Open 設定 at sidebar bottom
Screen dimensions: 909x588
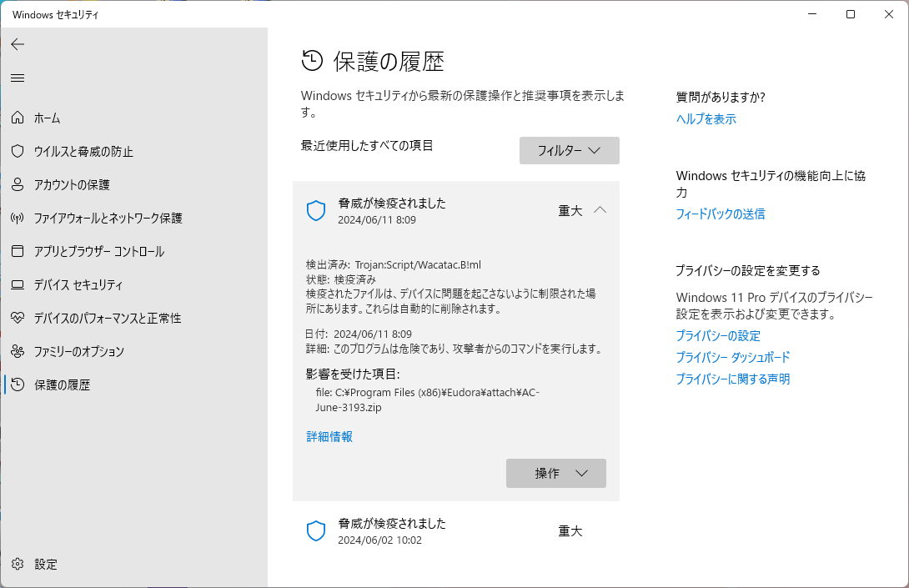pos(134,564)
